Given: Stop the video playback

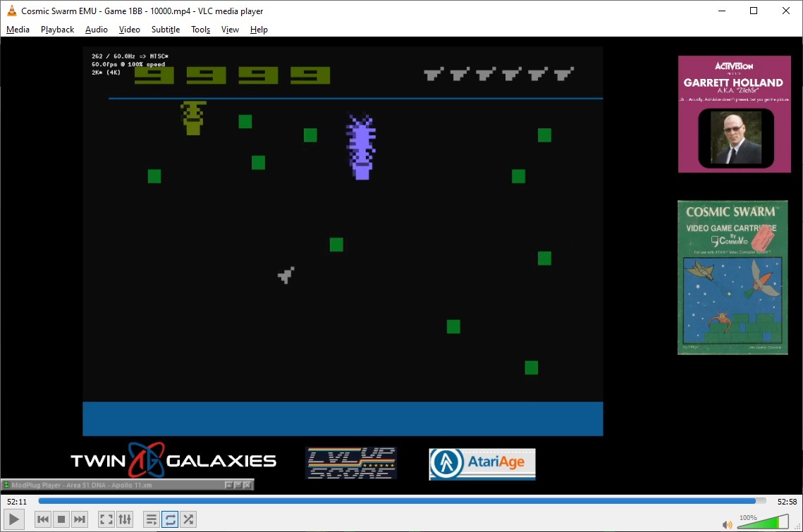Looking at the screenshot, I should (x=61, y=519).
